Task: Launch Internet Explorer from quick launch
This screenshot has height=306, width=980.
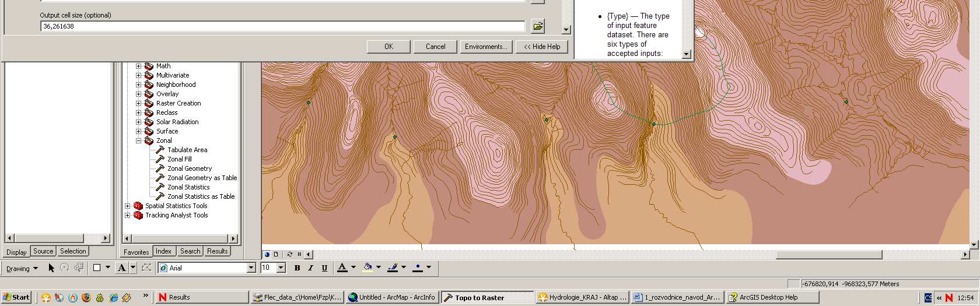Action: [113, 297]
